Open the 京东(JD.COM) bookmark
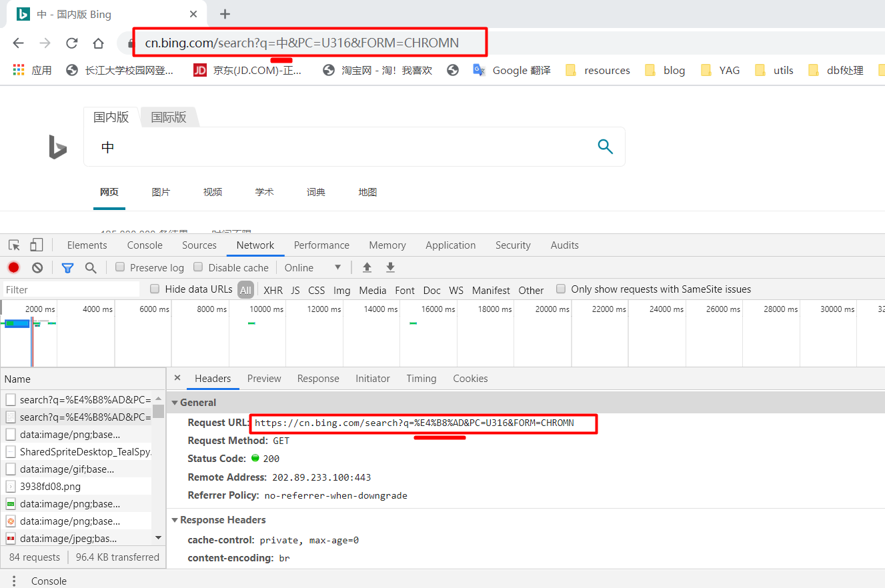The image size is (885, 588). [247, 70]
